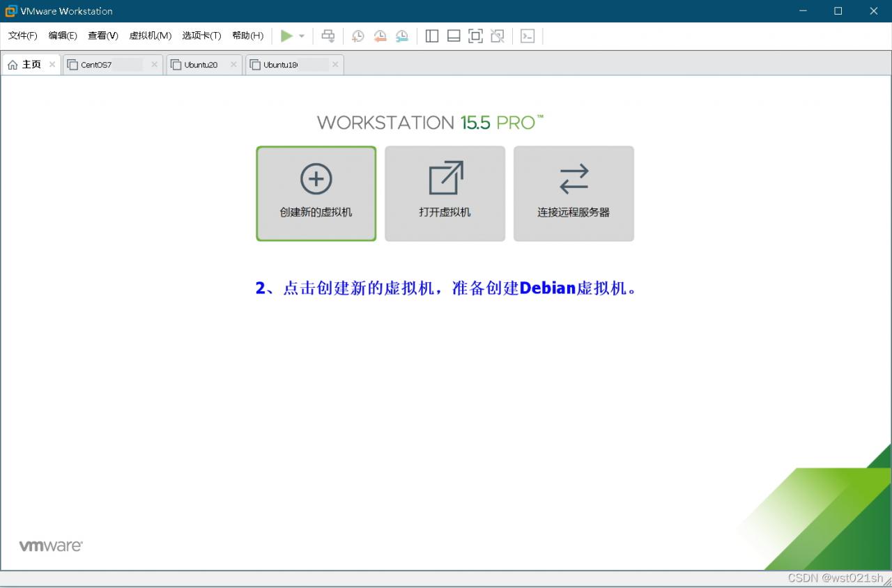Switch to the 主页 tab
Image resolution: width=892 pixels, height=588 pixels.
click(31, 65)
